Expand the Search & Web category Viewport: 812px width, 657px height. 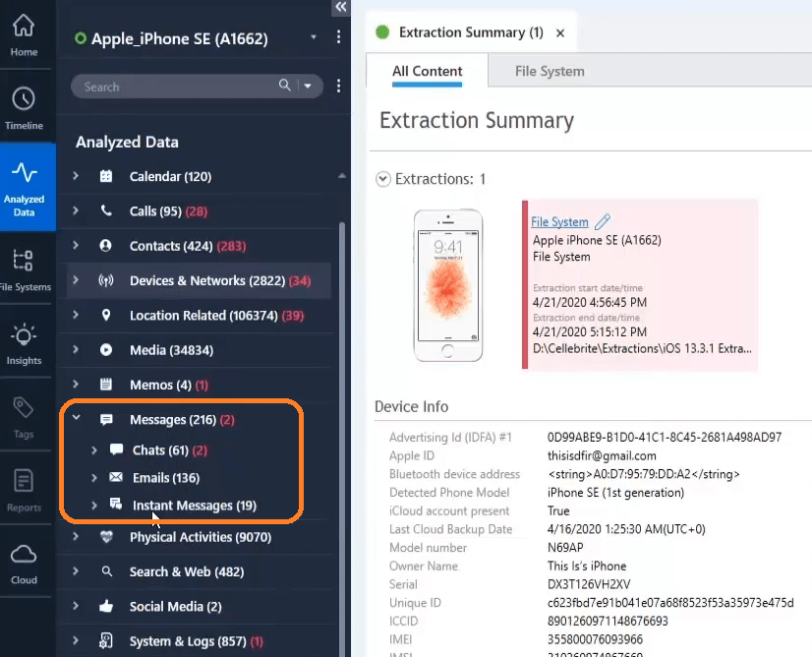click(76, 571)
